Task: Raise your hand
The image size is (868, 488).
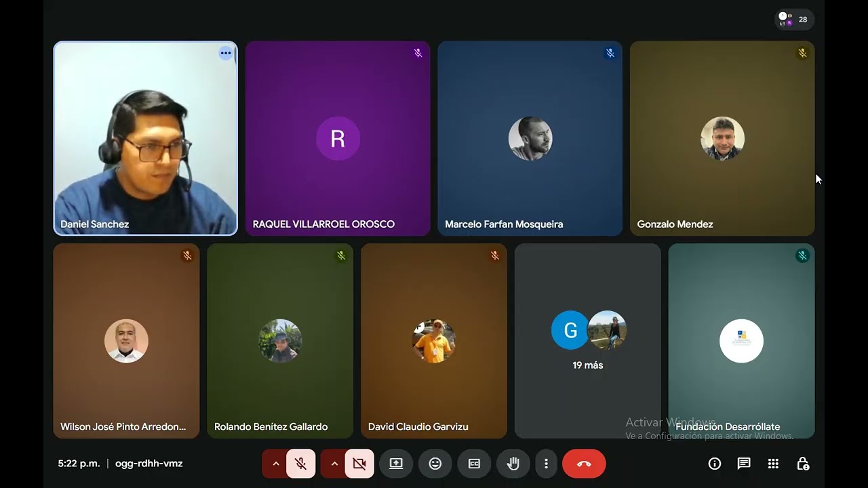Action: click(x=513, y=464)
